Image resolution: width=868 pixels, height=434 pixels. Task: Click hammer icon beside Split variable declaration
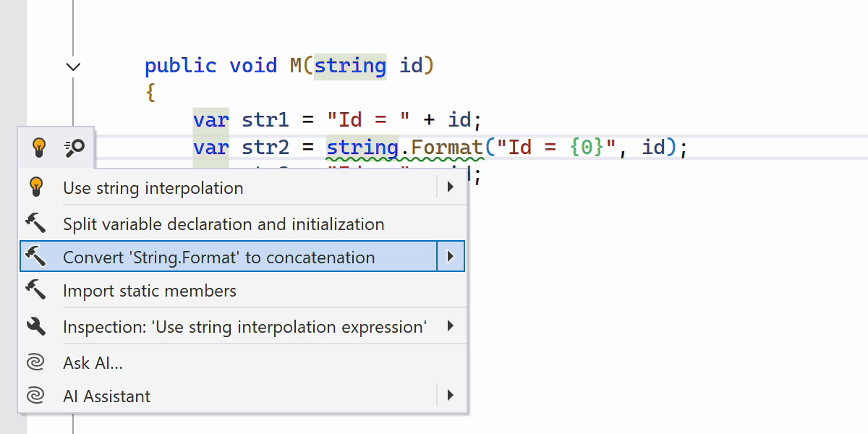coord(35,224)
